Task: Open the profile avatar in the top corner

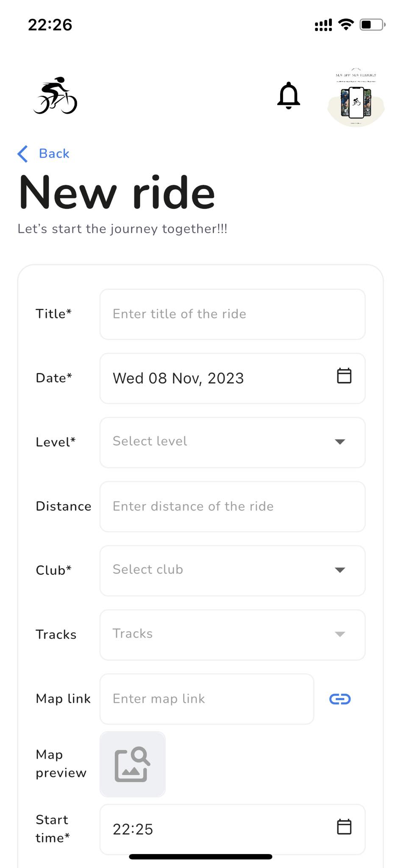Action: pyautogui.click(x=356, y=96)
